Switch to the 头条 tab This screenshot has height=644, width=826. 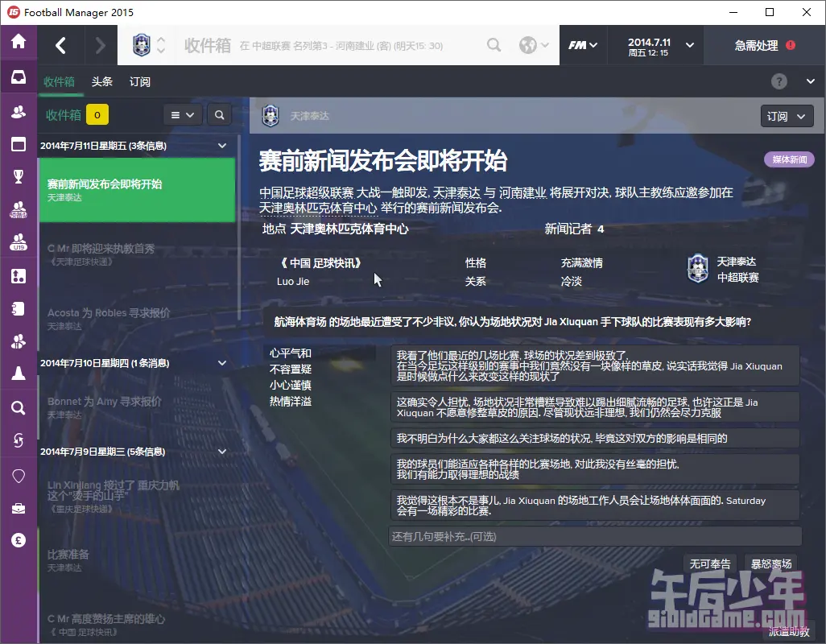coord(101,81)
